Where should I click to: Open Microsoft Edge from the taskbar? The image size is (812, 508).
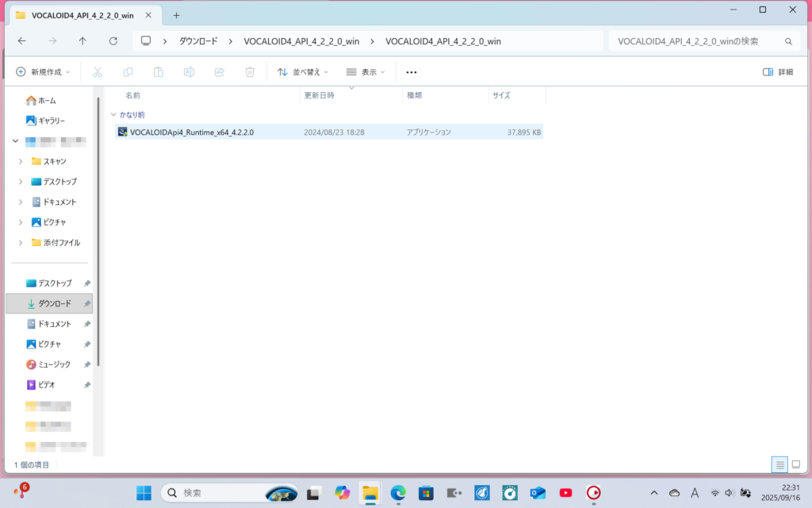[x=398, y=493]
